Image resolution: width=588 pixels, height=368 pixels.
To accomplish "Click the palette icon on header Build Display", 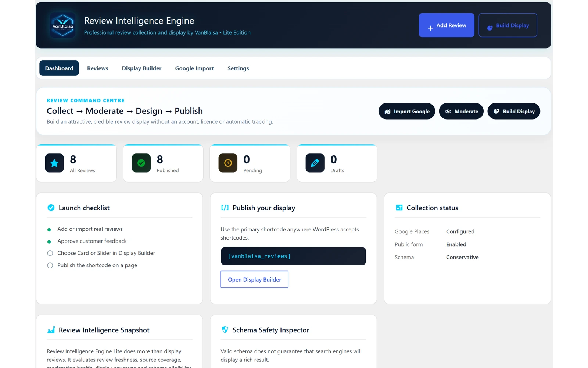I will pos(490,28).
